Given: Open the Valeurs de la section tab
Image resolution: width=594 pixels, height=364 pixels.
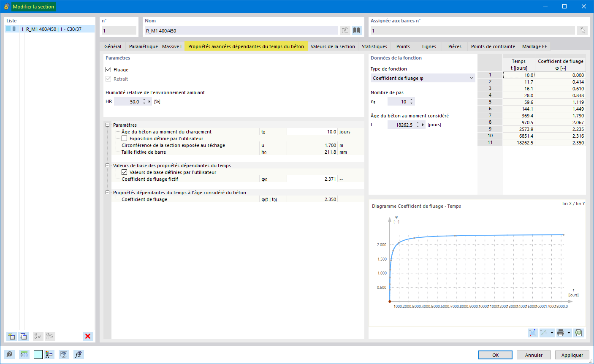Looking at the screenshot, I should pyautogui.click(x=333, y=46).
